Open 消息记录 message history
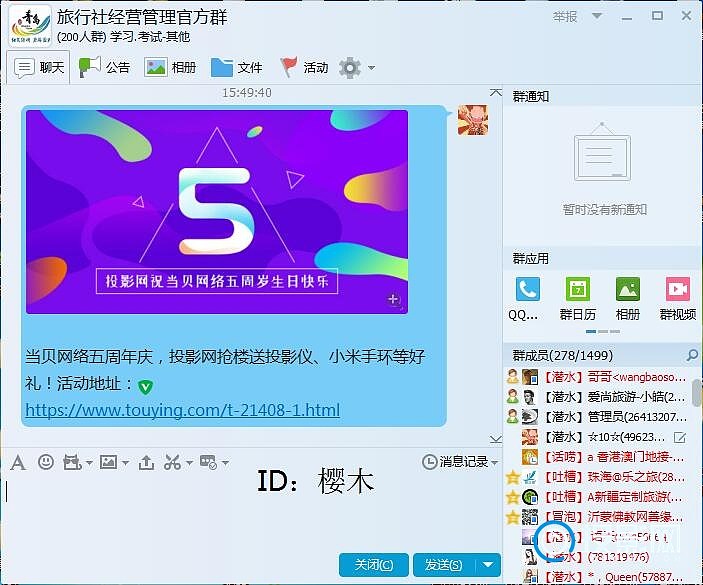This screenshot has width=703, height=585. [x=455, y=462]
